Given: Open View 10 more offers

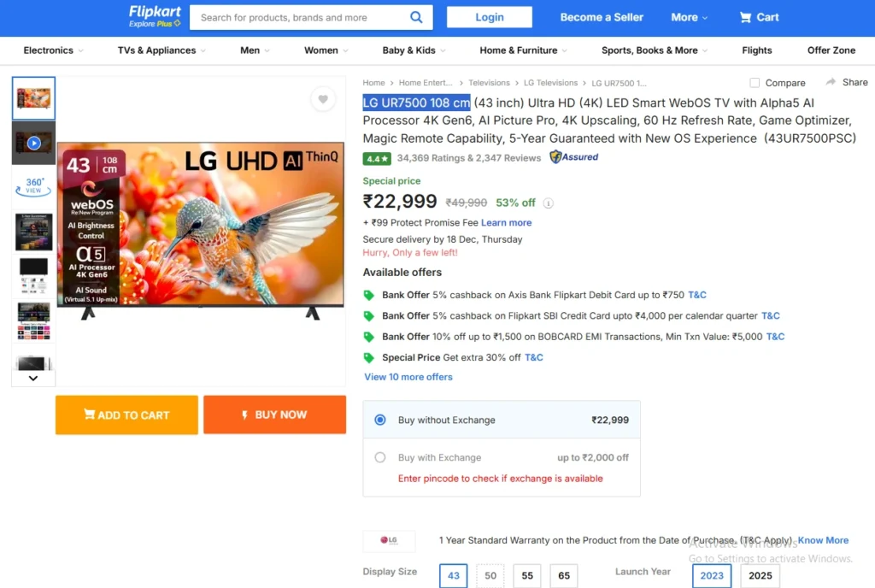Looking at the screenshot, I should [x=408, y=377].
